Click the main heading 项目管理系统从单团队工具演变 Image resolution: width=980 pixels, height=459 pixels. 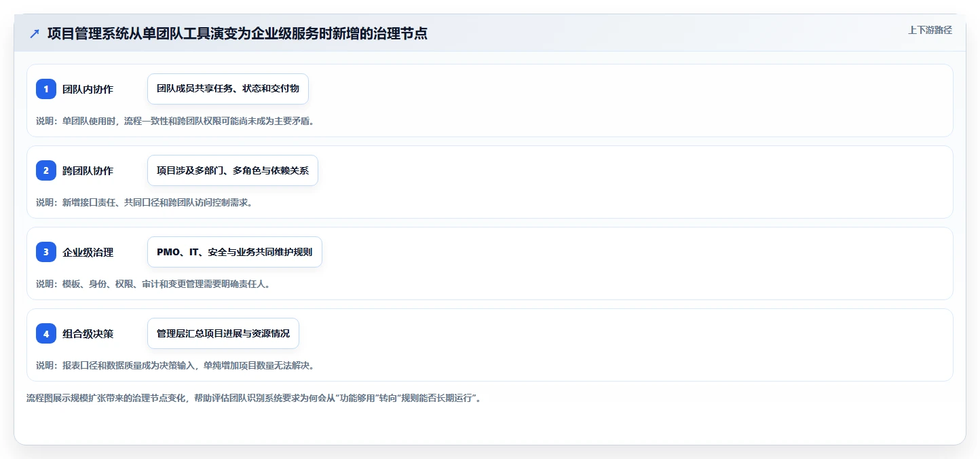point(238,33)
